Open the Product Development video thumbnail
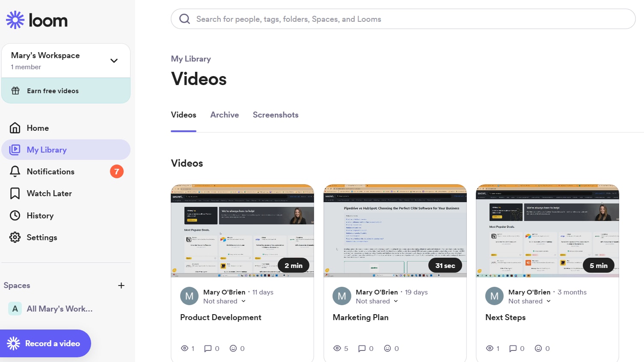Viewport: 644px width, 362px height. click(x=243, y=231)
